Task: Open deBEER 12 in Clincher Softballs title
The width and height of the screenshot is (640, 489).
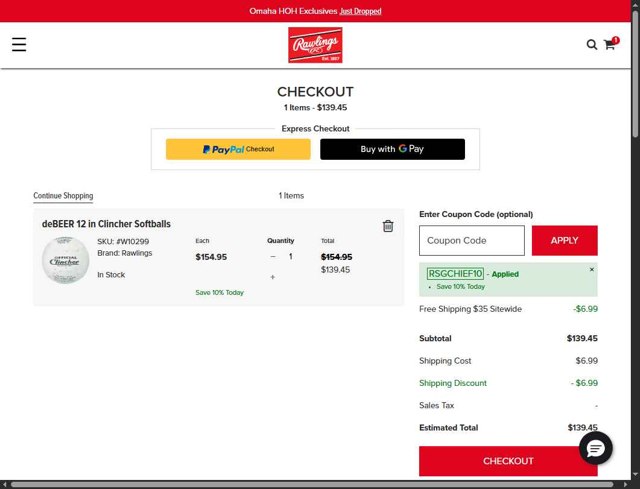Action: [x=106, y=224]
